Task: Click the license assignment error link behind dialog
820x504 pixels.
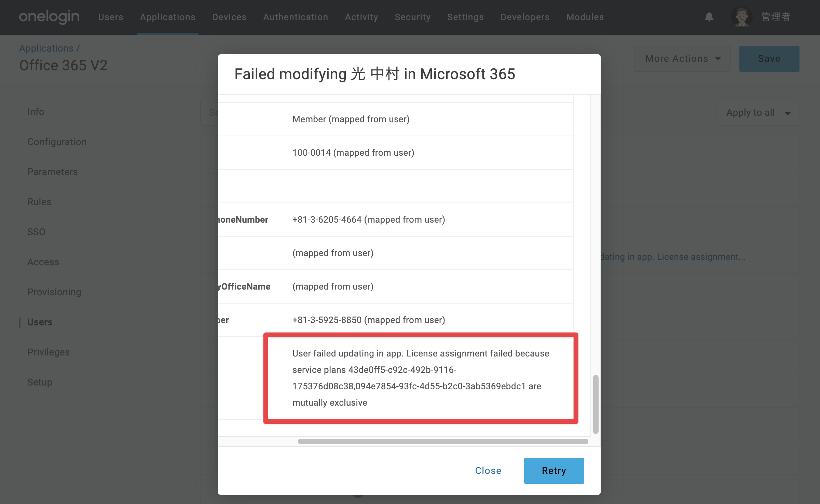Action: point(673,257)
